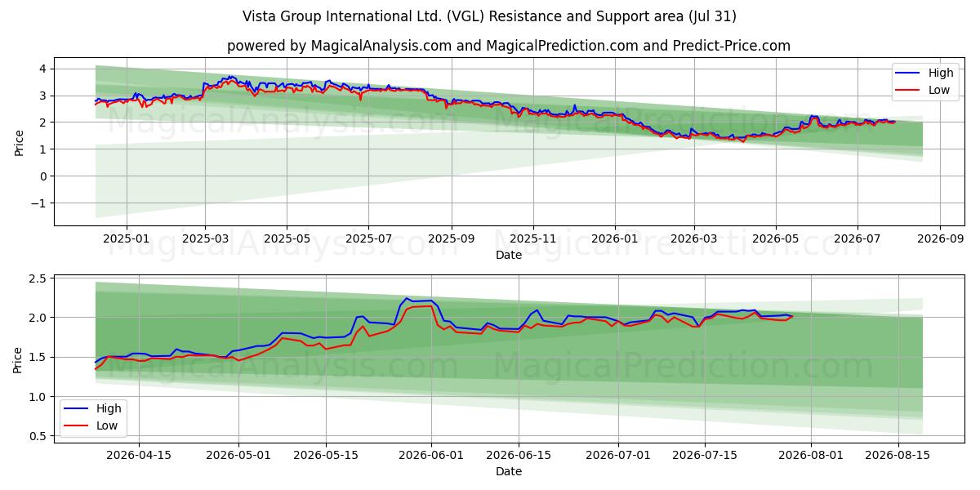
Task: Click 'Low' in the top chart legend
Action: click(939, 90)
